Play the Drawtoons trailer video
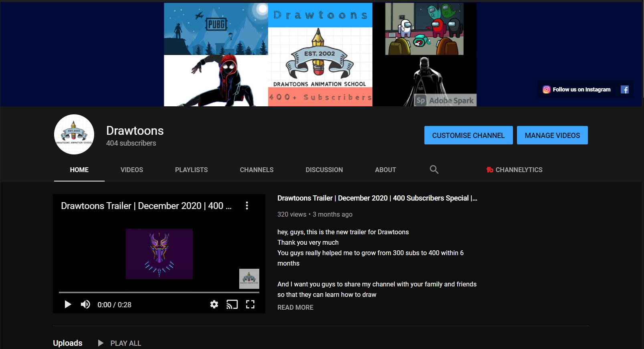Image resolution: width=644 pixels, height=349 pixels. click(68, 304)
